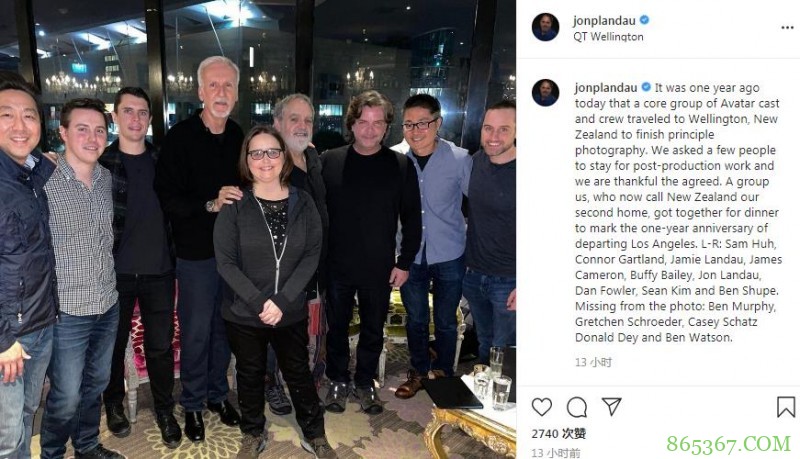Click the verified badge beside header username
Screen dimensions: 800x459
click(x=644, y=20)
